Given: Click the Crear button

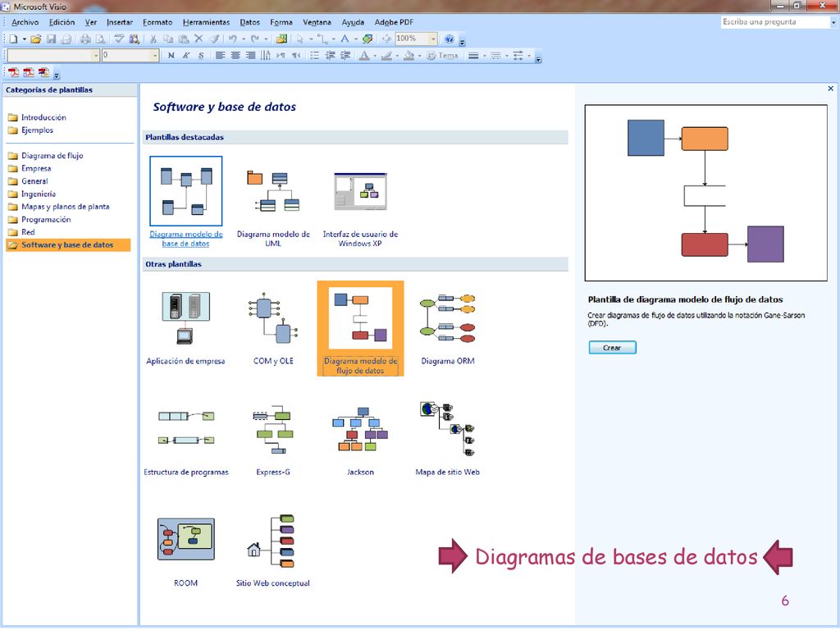Looking at the screenshot, I should [x=612, y=348].
